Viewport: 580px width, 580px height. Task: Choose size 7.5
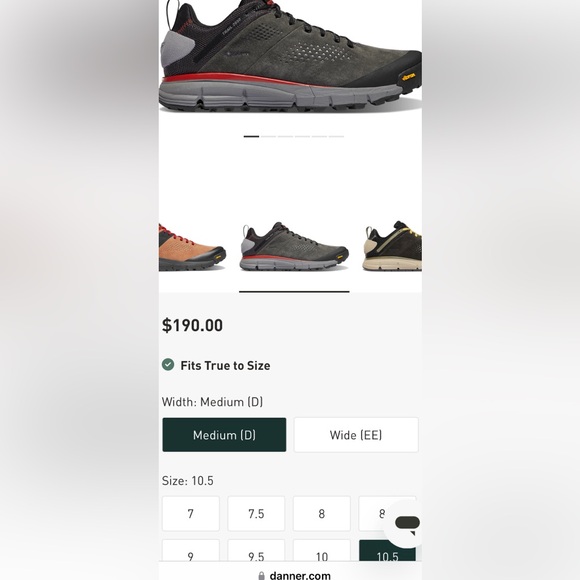[256, 514]
